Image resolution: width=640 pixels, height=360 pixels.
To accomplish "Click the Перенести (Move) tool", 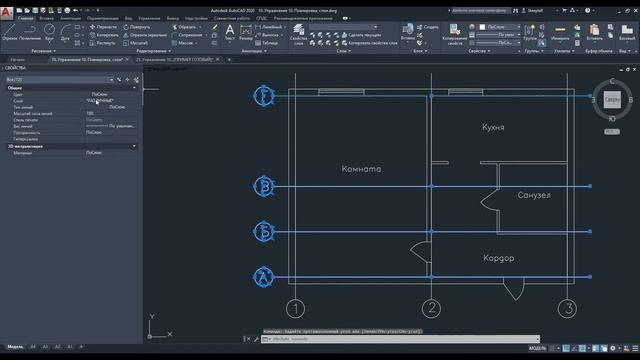I will (x=103, y=27).
